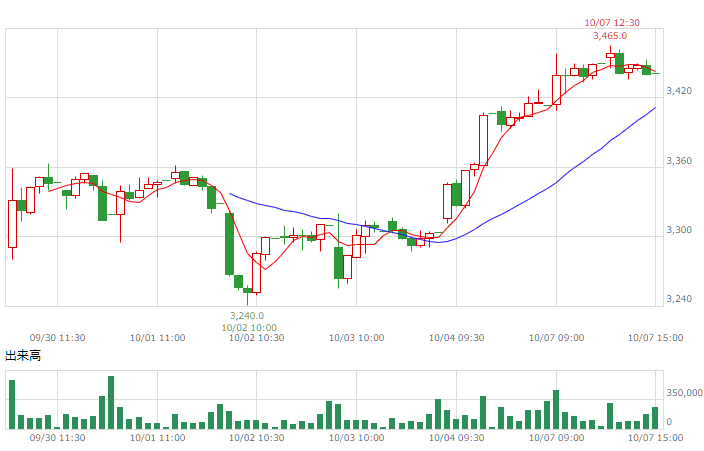Viewport: 704px width, 451px height.
Task: Select the 3,360 price axis label
Action: click(x=679, y=161)
